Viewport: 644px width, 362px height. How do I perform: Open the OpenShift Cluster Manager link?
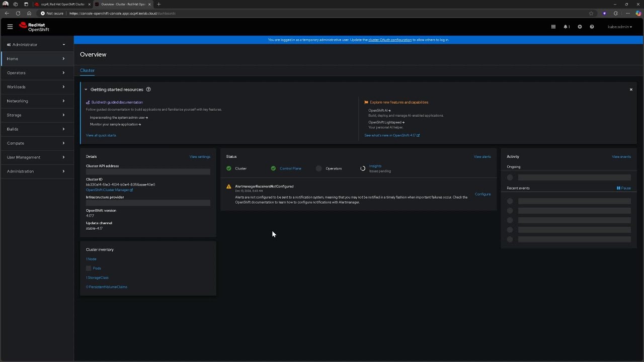[x=109, y=190]
